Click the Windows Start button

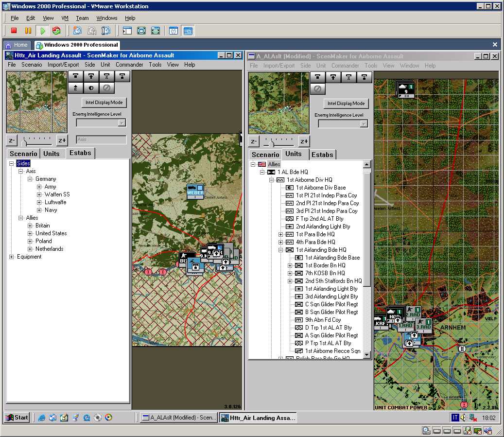pos(17,418)
